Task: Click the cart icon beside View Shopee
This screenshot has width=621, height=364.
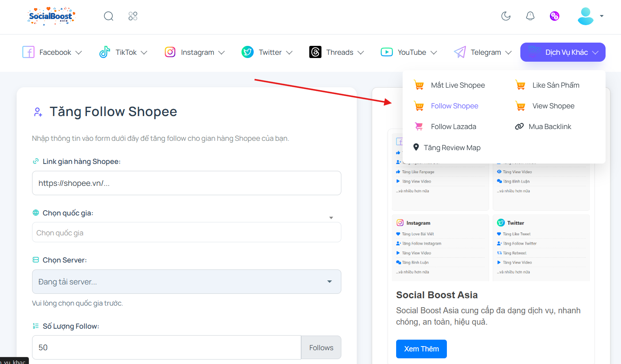Action: (x=520, y=106)
